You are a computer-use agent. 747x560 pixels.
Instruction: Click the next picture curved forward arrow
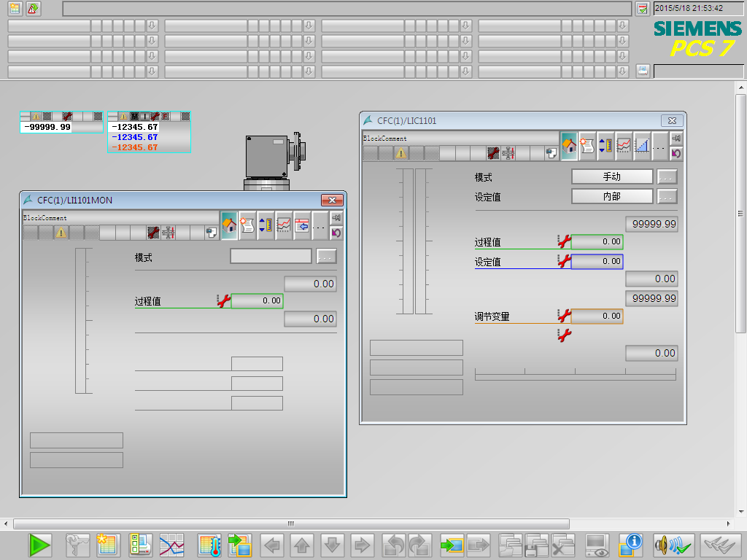point(419,545)
